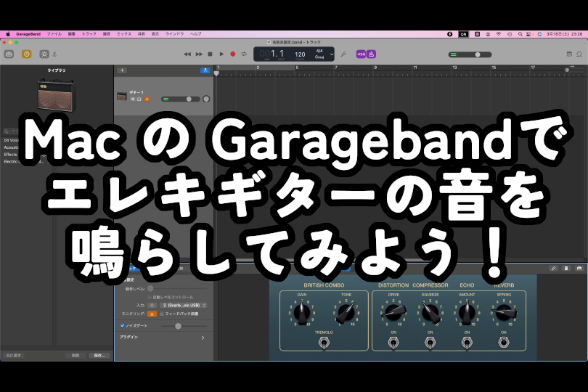Open the Smart Controls button
The image size is (588, 392).
tap(44, 54)
